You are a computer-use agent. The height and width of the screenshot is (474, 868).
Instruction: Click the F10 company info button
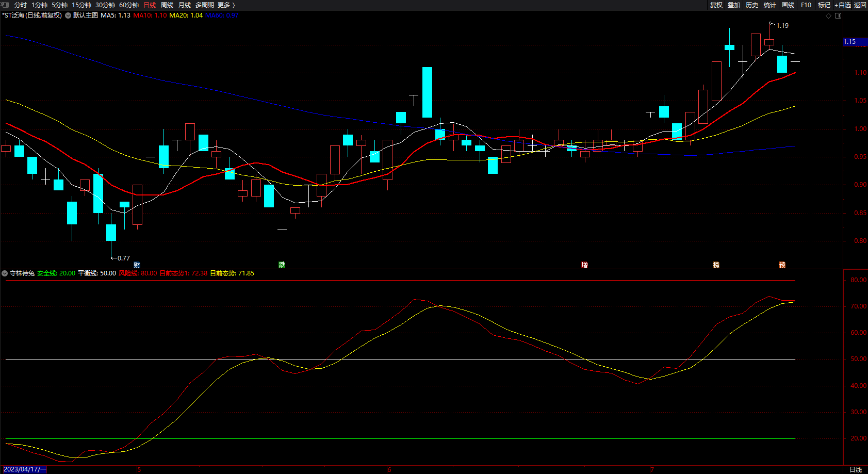point(806,5)
